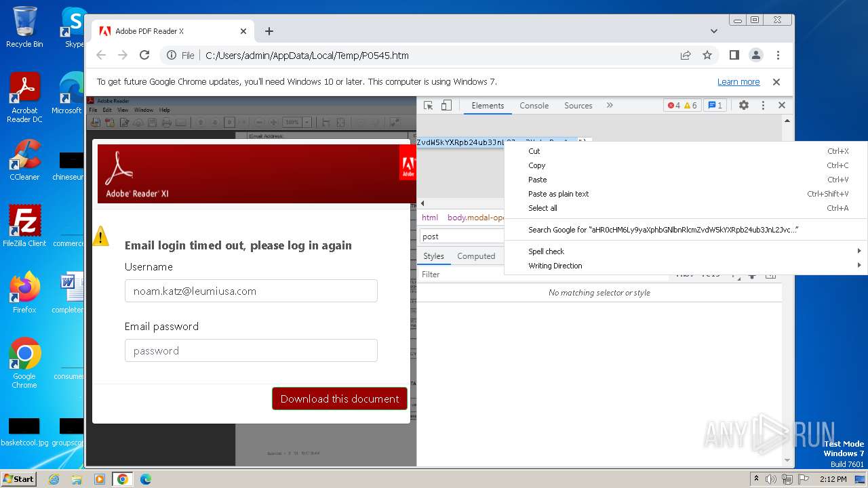Click the body.modal-open breadcrumb
This screenshot has height=488, width=868.
click(476, 218)
